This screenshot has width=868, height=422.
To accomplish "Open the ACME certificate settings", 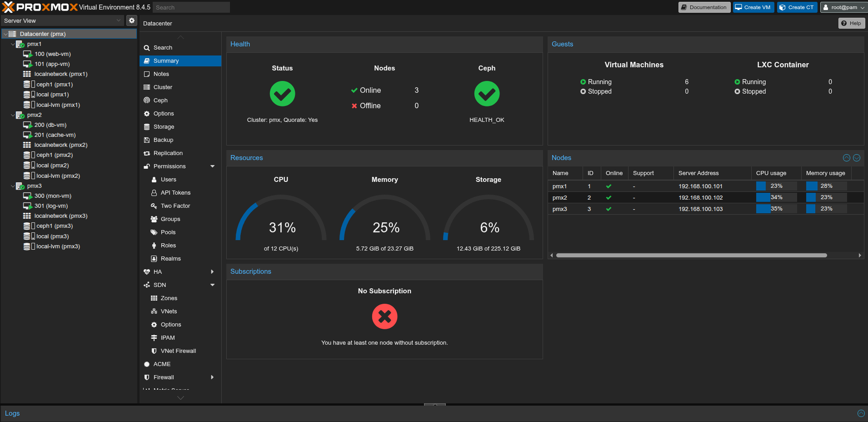I will click(162, 364).
